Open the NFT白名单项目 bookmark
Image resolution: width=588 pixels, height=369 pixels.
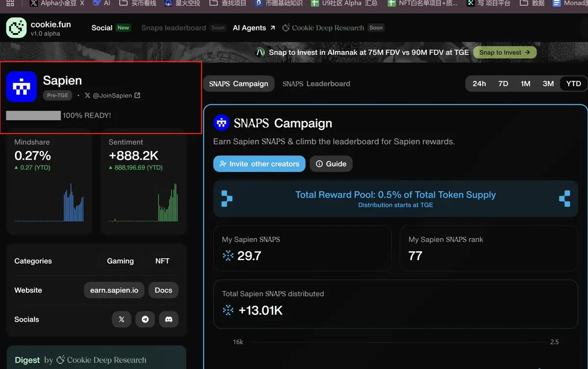[x=422, y=3]
